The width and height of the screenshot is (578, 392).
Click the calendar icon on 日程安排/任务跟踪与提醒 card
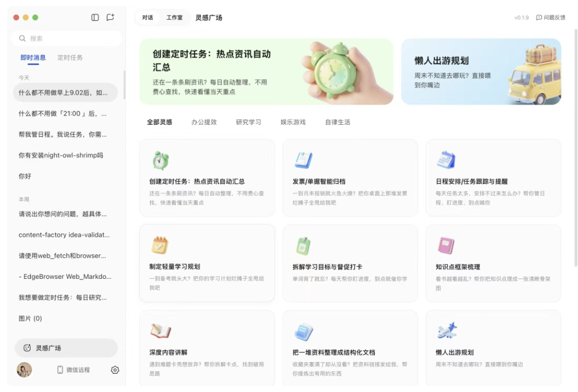pyautogui.click(x=446, y=161)
